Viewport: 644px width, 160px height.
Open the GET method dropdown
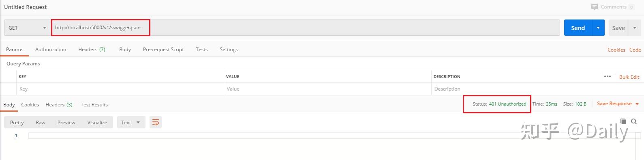click(x=27, y=28)
